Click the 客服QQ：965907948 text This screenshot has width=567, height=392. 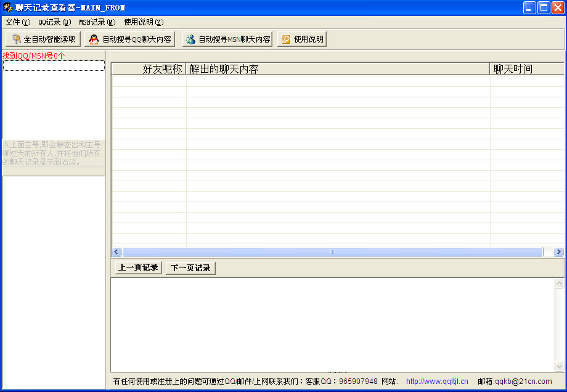click(341, 382)
